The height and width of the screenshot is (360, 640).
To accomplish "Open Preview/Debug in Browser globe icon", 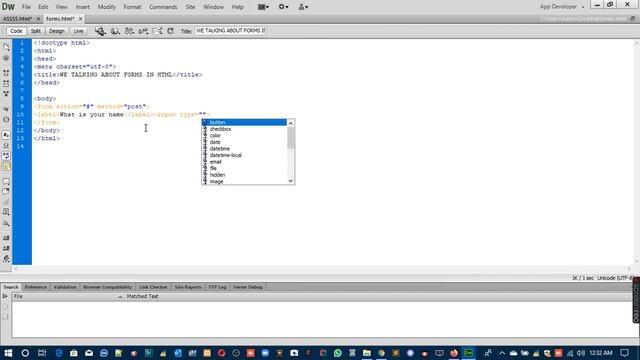I will pyautogui.click(x=116, y=31).
